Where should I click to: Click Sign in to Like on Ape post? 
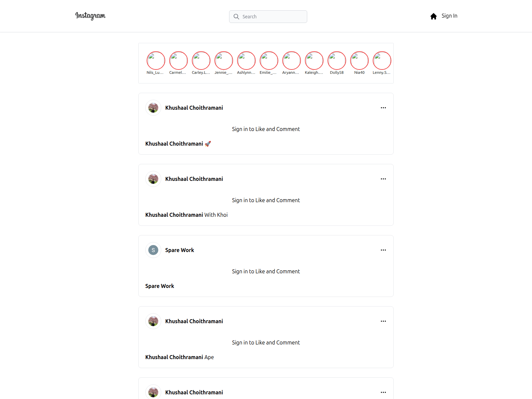pos(266,342)
